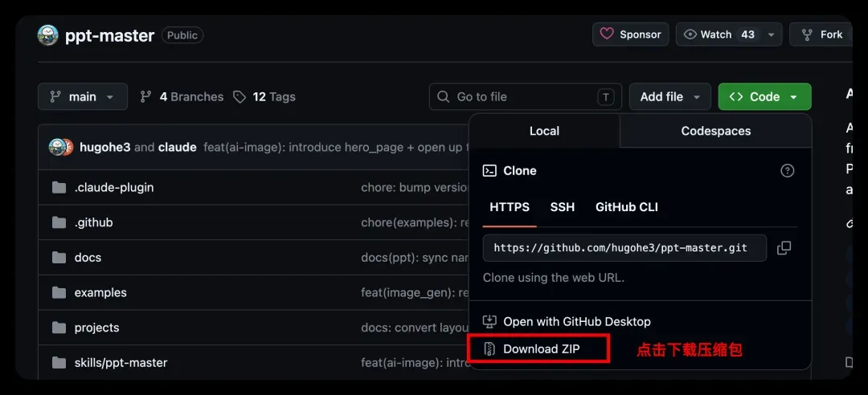Viewport: 868px width, 395px height.
Task: Copy the clone URL with copy icon
Action: [784, 248]
